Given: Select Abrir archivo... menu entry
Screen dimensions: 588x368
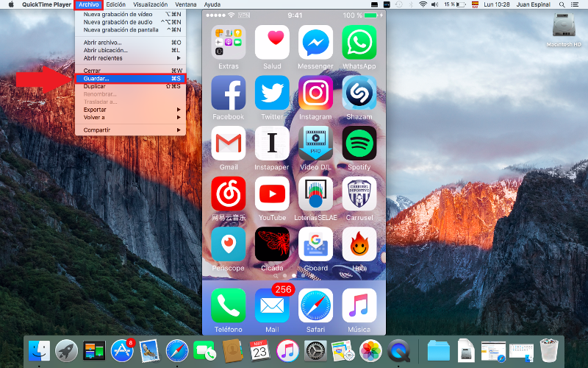Looking at the screenshot, I should point(130,43).
